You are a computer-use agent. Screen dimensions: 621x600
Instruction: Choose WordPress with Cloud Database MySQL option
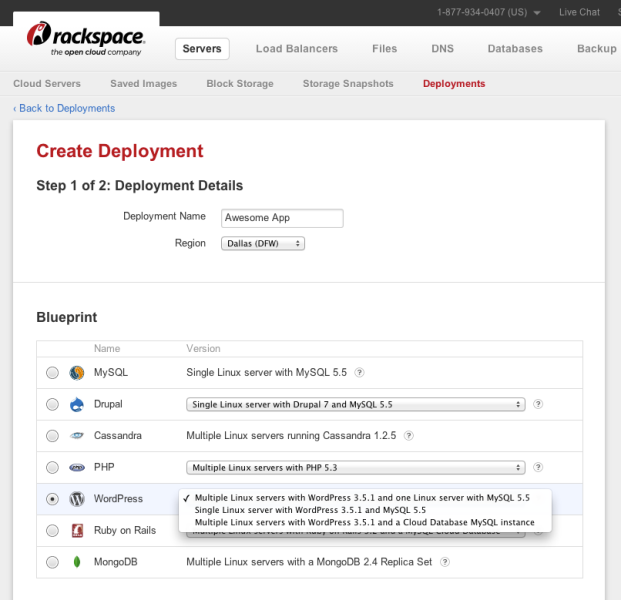364,522
